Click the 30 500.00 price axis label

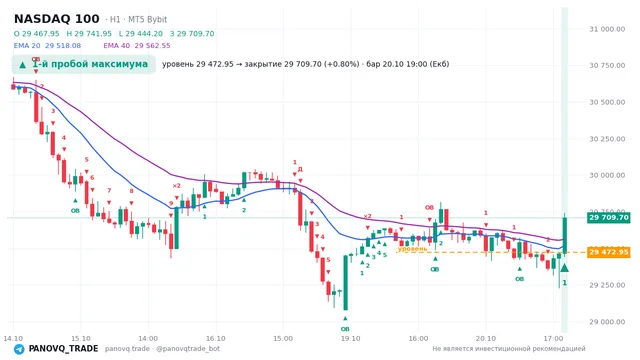click(607, 102)
